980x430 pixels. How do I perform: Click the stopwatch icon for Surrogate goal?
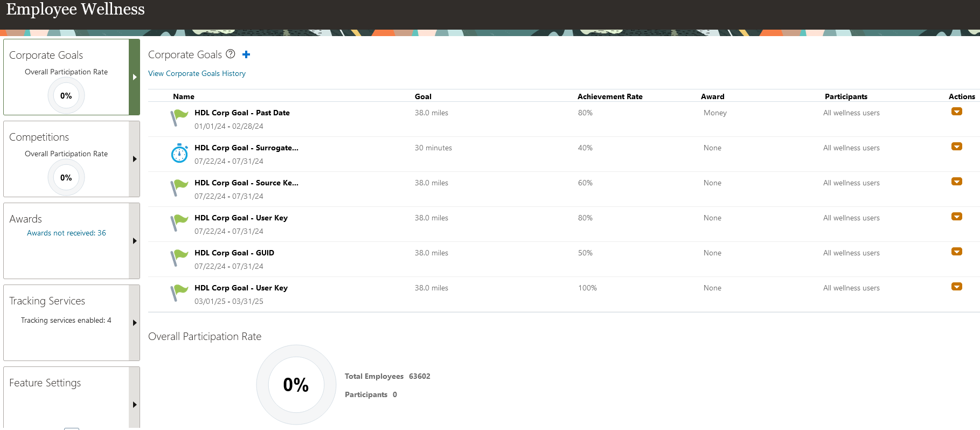pyautogui.click(x=179, y=153)
